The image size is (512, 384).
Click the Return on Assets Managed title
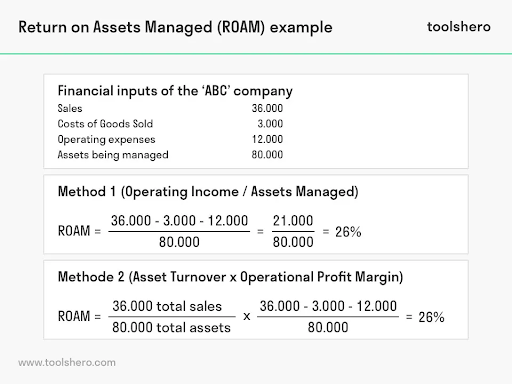pyautogui.click(x=175, y=27)
